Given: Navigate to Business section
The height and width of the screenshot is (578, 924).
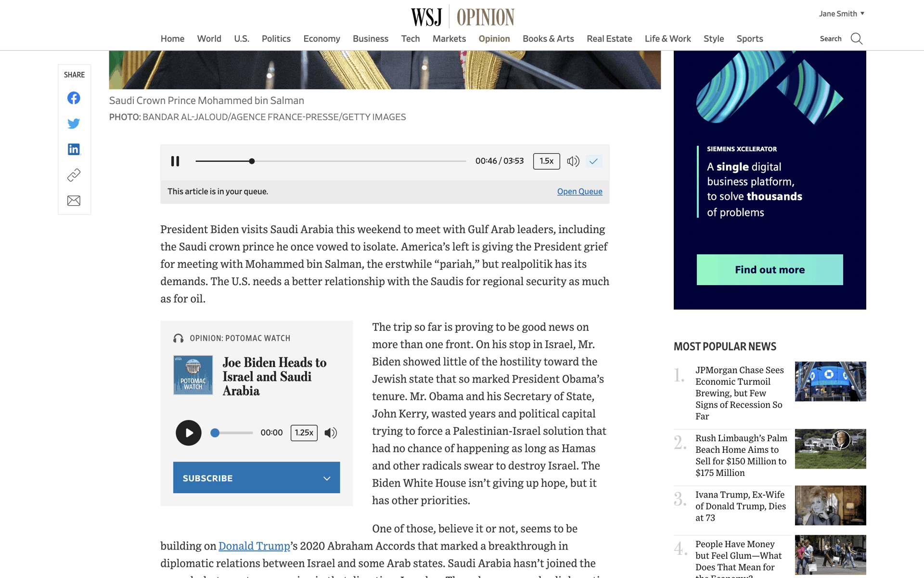Looking at the screenshot, I should point(371,39).
